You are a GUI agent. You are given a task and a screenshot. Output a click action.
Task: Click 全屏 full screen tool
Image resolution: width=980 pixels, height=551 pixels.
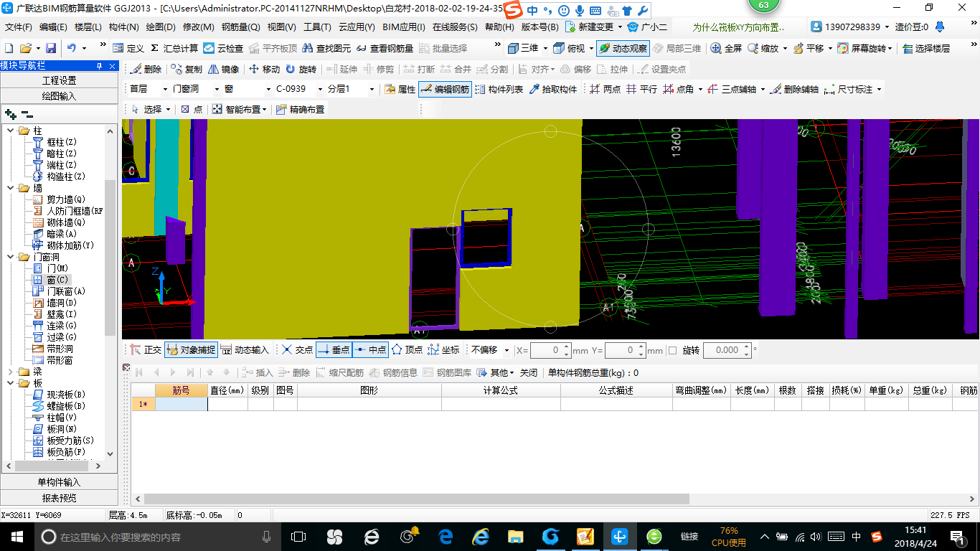tap(726, 48)
